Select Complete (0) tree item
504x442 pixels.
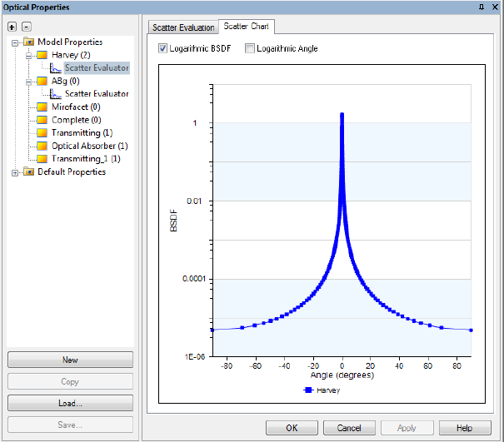(x=77, y=120)
